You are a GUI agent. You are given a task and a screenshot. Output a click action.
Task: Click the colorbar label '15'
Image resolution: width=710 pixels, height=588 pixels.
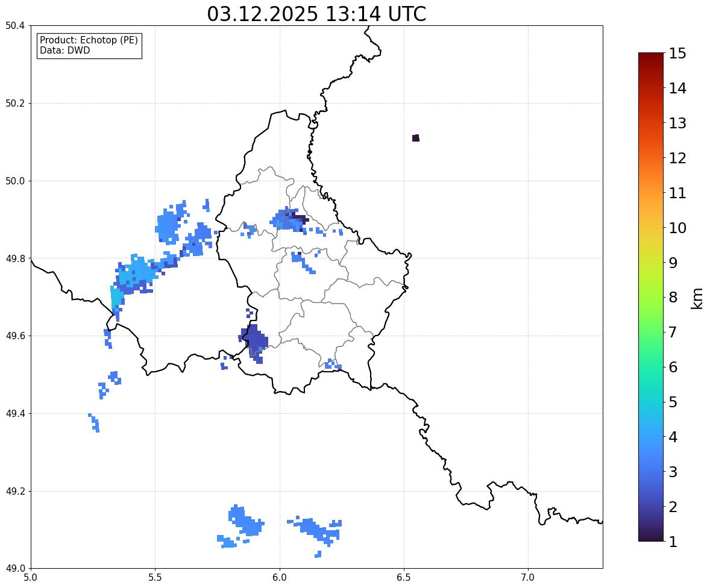tap(677, 54)
